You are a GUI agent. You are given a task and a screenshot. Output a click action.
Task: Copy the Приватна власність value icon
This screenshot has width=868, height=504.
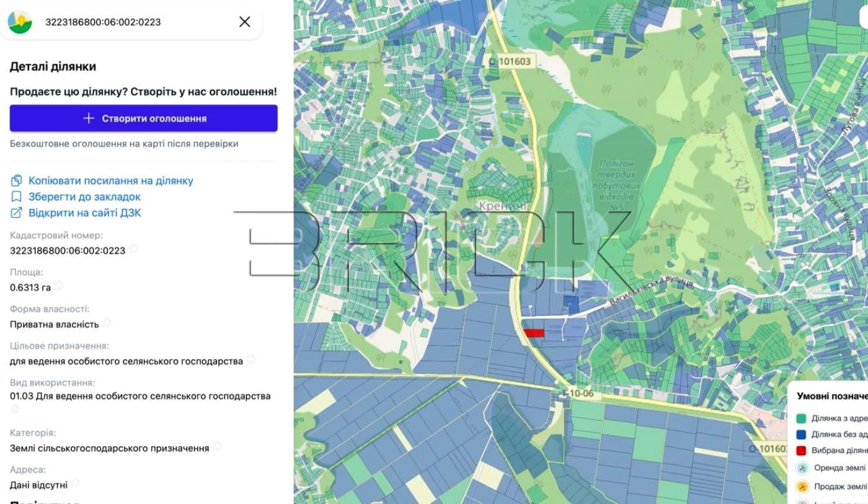(107, 322)
